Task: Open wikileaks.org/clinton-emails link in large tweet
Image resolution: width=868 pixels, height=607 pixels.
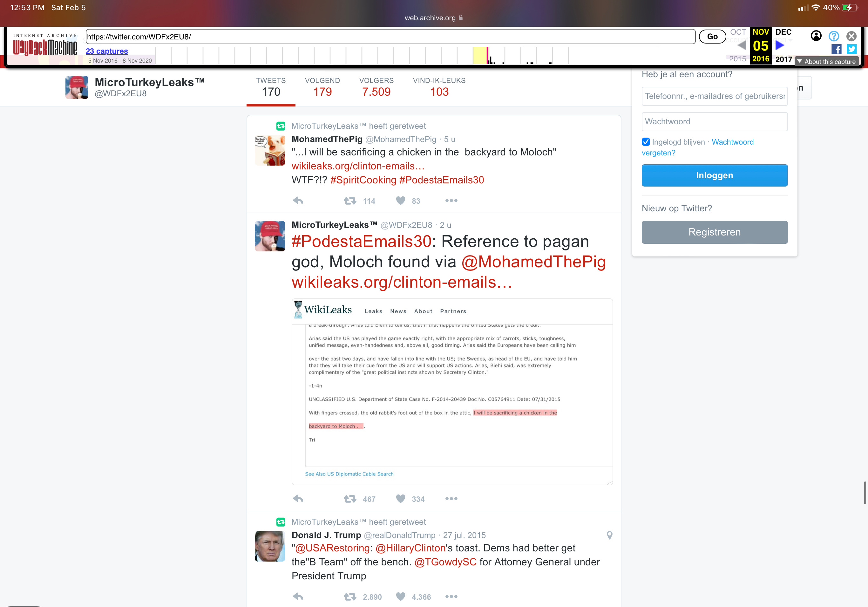Action: [402, 282]
